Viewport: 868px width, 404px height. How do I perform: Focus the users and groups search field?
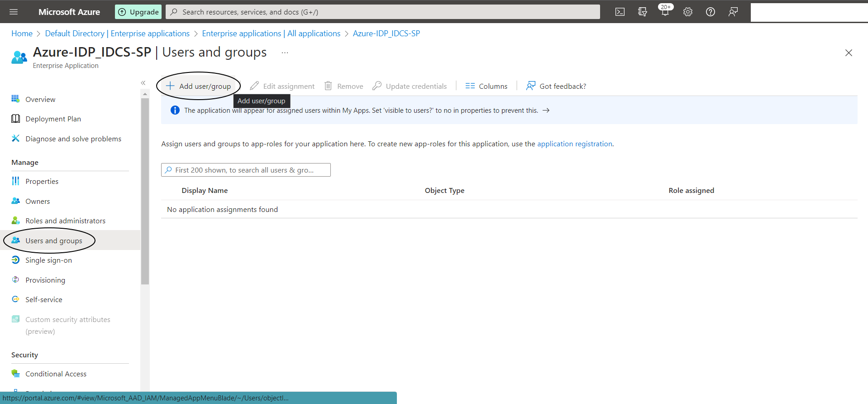pyautogui.click(x=246, y=170)
